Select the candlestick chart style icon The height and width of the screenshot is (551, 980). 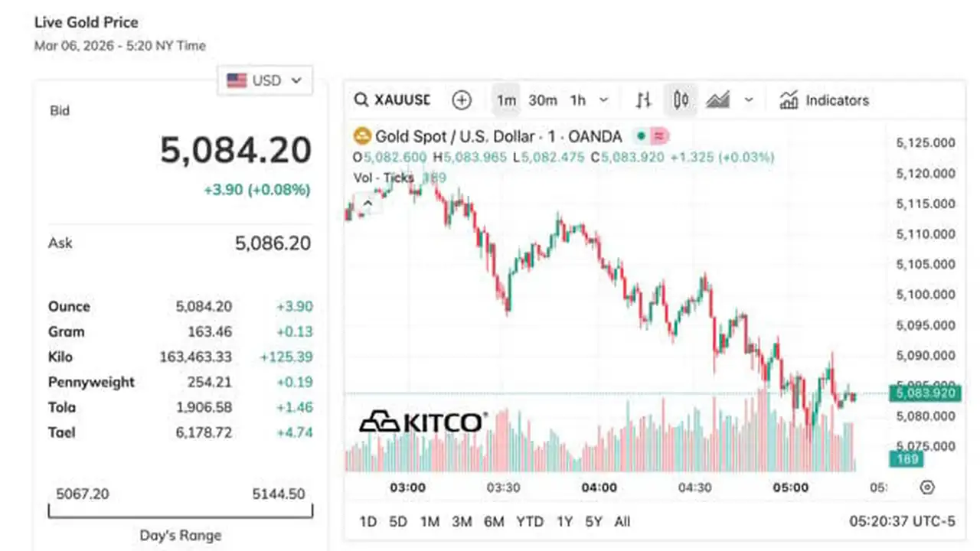pyautogui.click(x=681, y=100)
